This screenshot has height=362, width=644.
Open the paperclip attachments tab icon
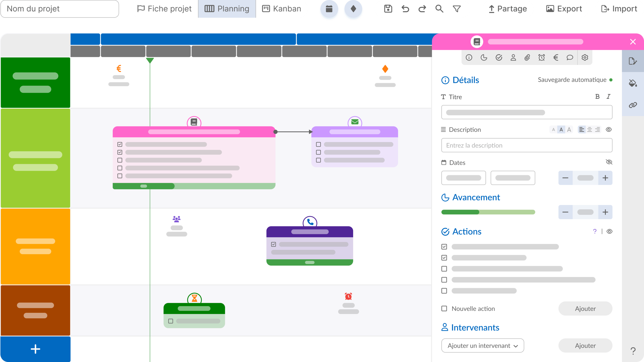[527, 58]
